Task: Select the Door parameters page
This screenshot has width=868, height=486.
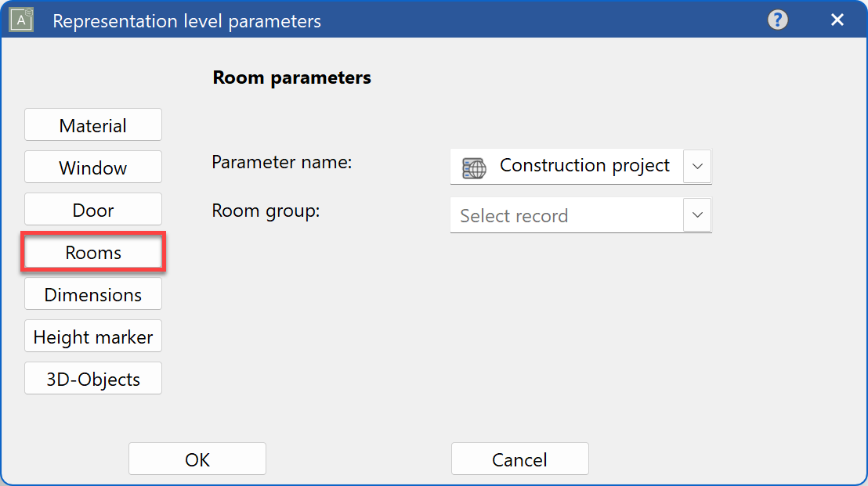Action: tap(92, 209)
